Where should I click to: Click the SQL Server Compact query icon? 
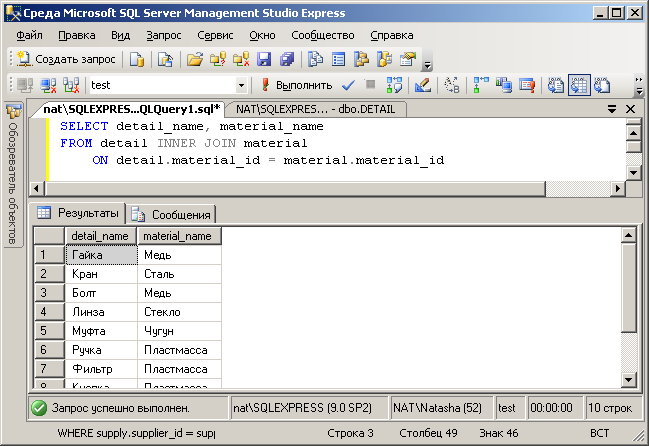[x=166, y=60]
